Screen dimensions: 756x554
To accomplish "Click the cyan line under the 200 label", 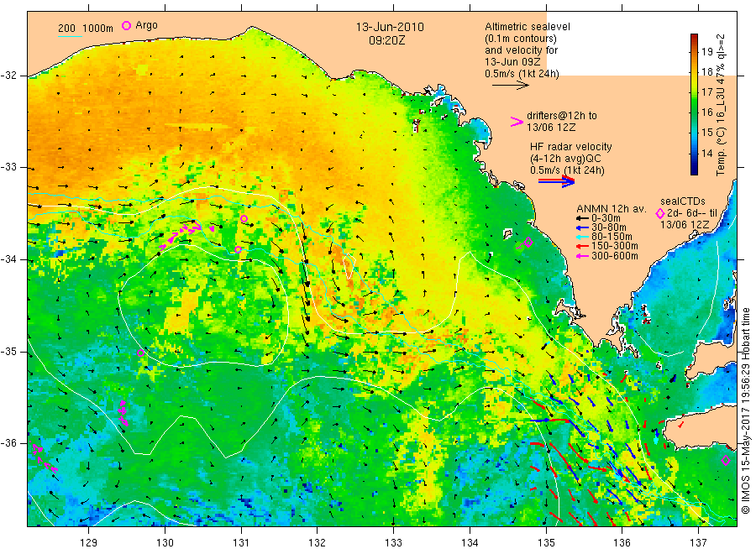I will pyautogui.click(x=70, y=35).
